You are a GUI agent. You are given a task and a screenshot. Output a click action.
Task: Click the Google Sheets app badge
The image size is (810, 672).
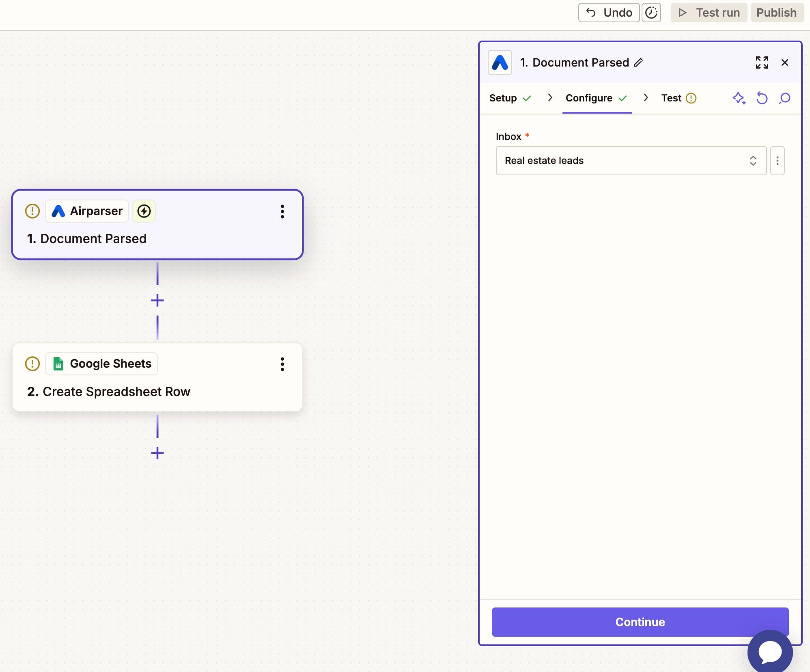pyautogui.click(x=101, y=364)
